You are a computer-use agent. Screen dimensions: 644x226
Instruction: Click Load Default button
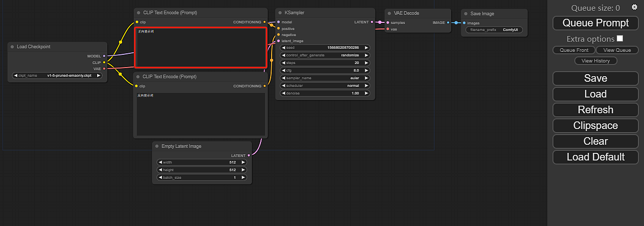pyautogui.click(x=595, y=157)
